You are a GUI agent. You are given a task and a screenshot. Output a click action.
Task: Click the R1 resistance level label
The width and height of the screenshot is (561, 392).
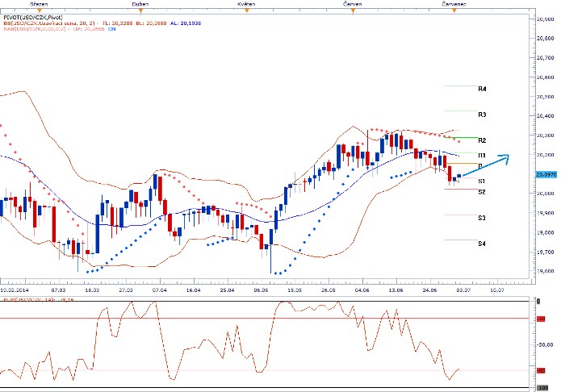(481, 154)
